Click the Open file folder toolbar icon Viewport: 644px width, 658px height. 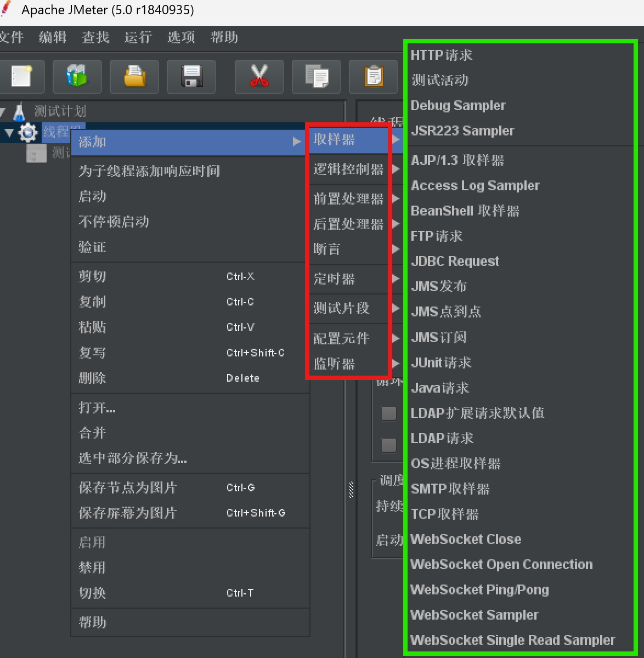click(x=134, y=76)
